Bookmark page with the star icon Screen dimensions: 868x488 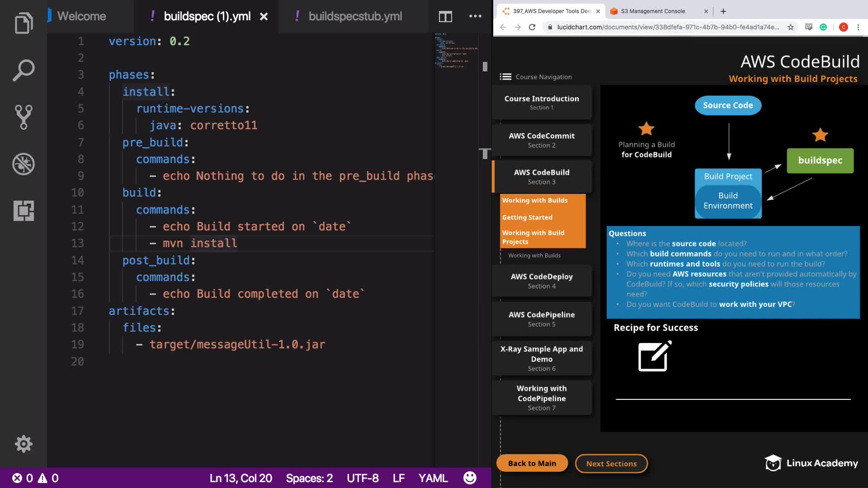[x=791, y=27]
